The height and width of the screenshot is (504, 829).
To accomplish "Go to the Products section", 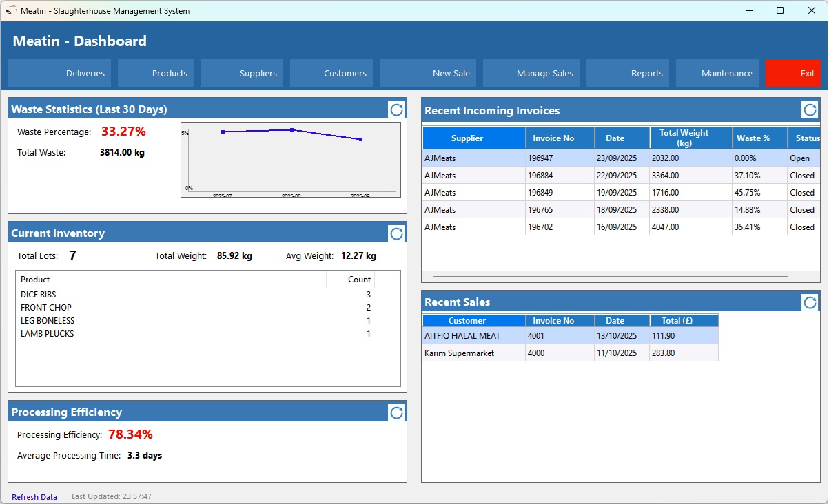I will tap(156, 73).
